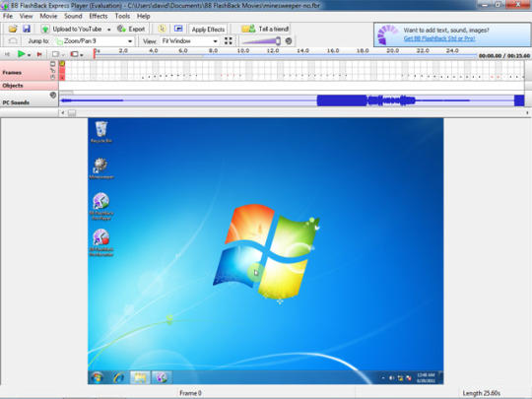Toggle the middle icon in the Frames track header
The image size is (532, 399).
pos(52,71)
